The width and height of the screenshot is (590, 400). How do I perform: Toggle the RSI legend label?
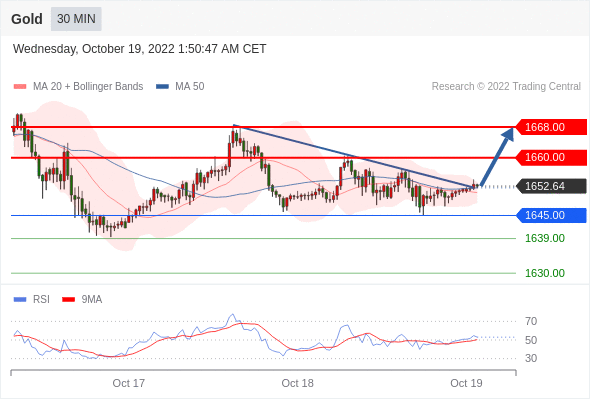pos(41,300)
